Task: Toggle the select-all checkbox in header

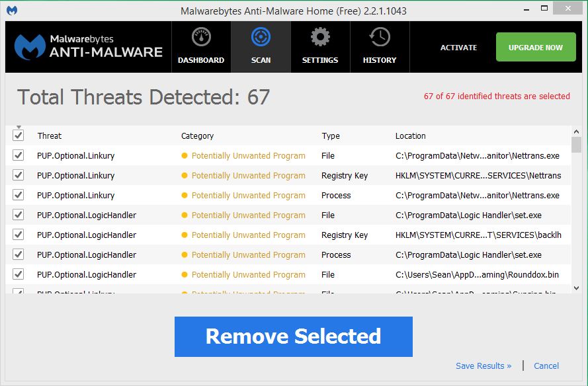Action: point(19,135)
